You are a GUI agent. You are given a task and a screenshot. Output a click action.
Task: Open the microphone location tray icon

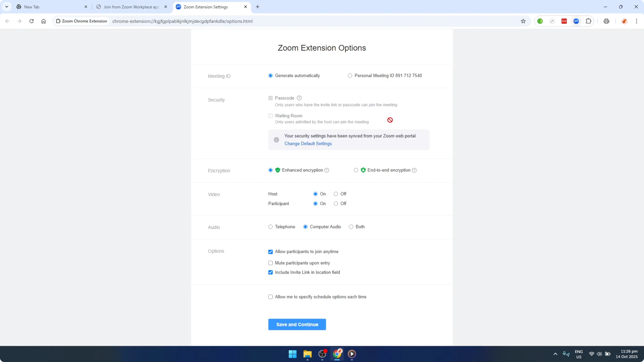pos(566,354)
